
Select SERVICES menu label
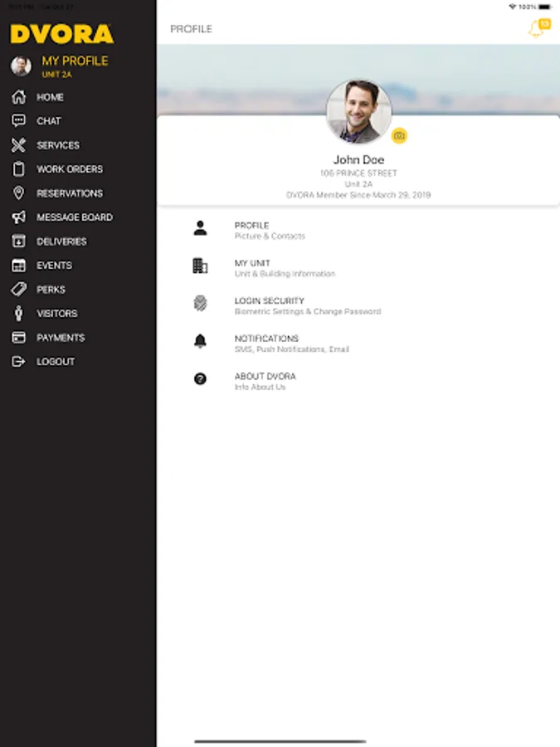pos(58,145)
